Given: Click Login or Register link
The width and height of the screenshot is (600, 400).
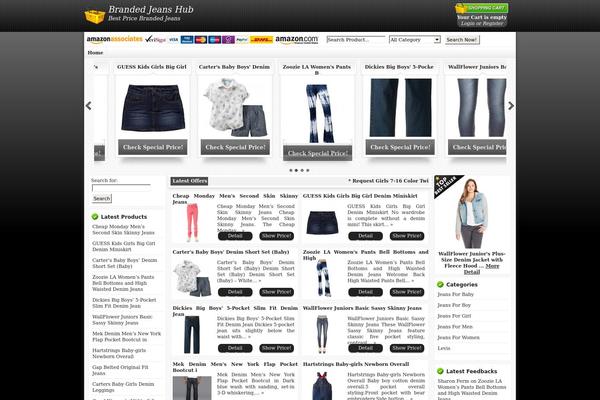Looking at the screenshot, I should click(482, 23).
